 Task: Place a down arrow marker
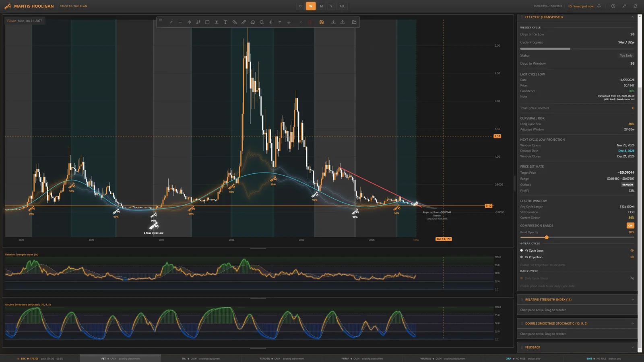[x=289, y=22]
